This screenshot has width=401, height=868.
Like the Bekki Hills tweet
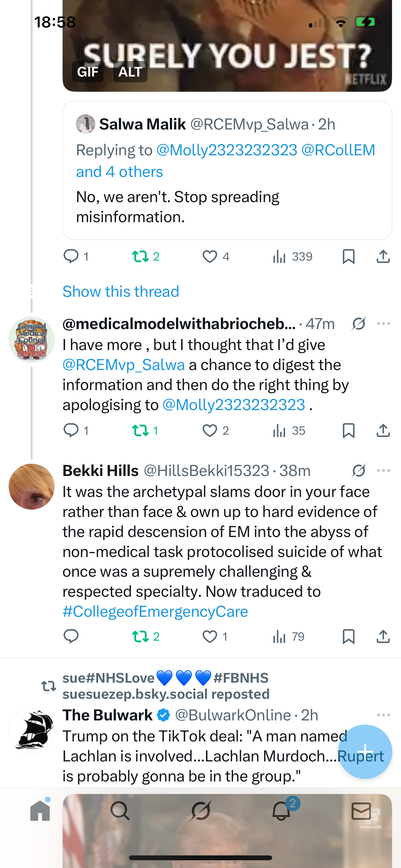(x=210, y=636)
